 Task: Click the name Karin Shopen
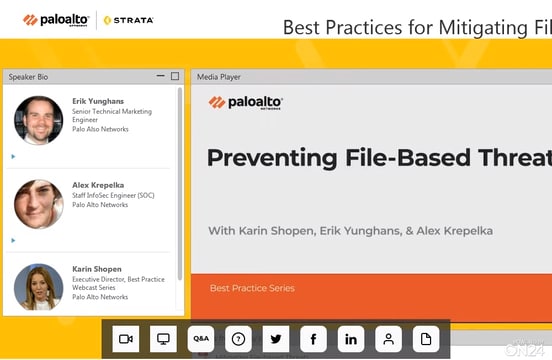[97, 269]
